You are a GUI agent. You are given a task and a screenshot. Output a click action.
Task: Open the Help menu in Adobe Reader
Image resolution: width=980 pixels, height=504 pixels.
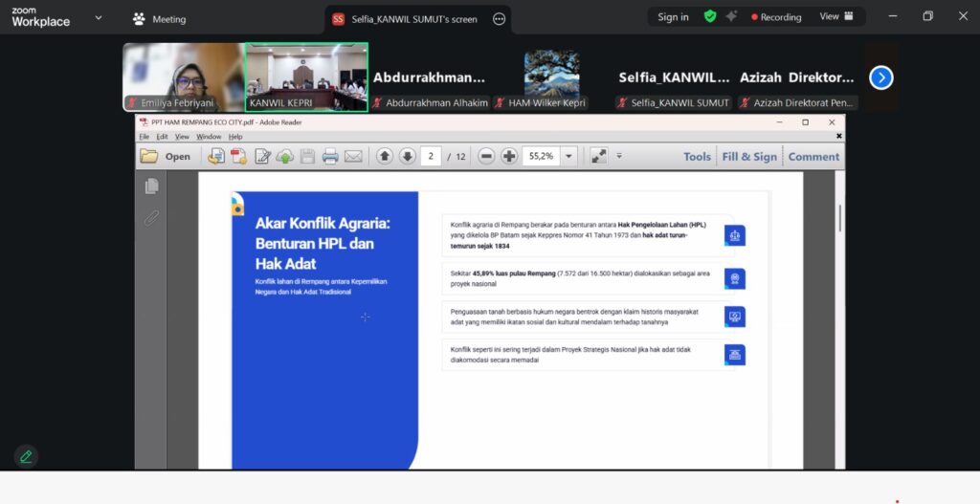[235, 136]
